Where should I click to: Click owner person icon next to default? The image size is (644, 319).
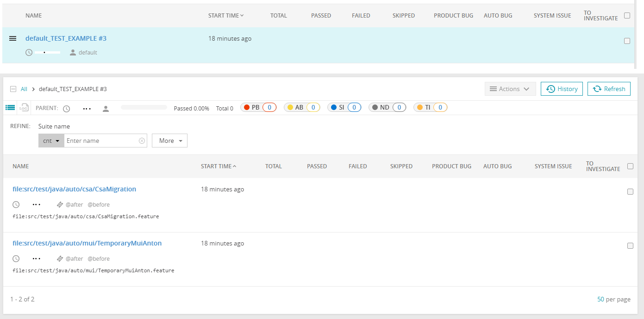tap(73, 53)
